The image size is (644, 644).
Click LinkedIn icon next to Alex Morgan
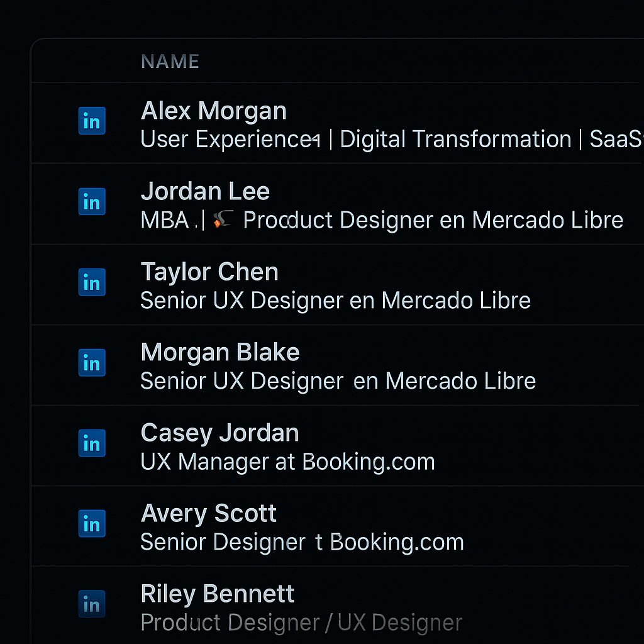click(x=92, y=121)
